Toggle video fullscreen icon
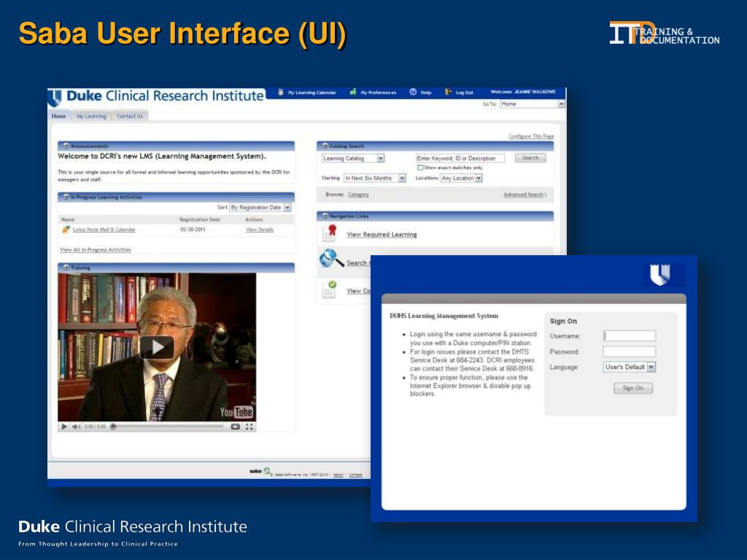The width and height of the screenshot is (747, 560). click(249, 427)
